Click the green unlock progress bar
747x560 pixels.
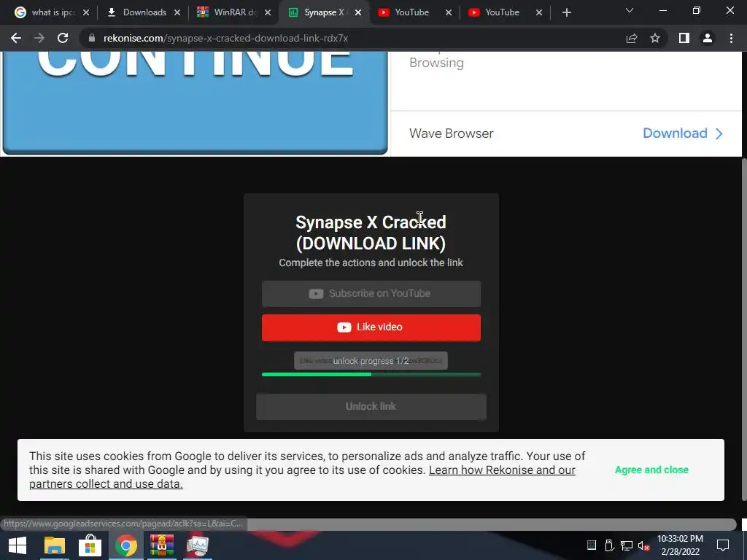(371, 375)
